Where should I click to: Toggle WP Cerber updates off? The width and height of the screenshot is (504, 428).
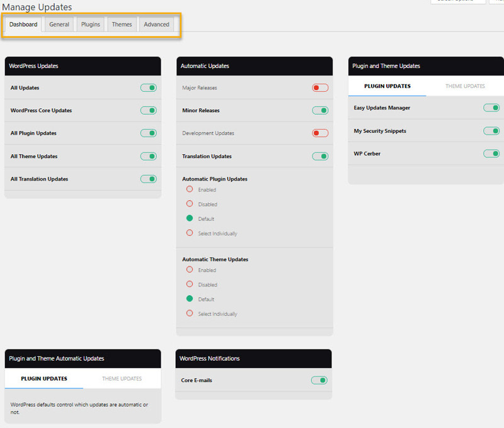(x=491, y=153)
